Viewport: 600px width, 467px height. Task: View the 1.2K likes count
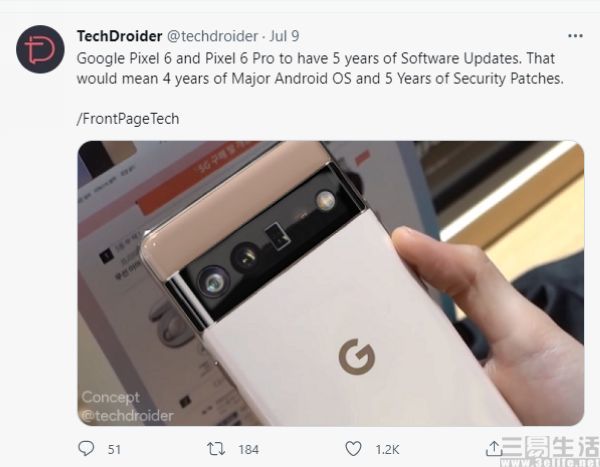[387, 449]
